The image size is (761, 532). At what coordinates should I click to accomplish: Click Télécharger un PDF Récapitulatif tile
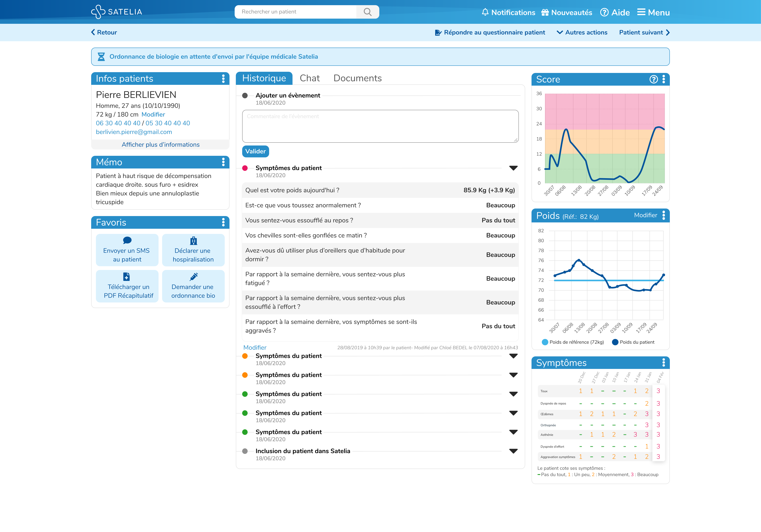click(127, 286)
